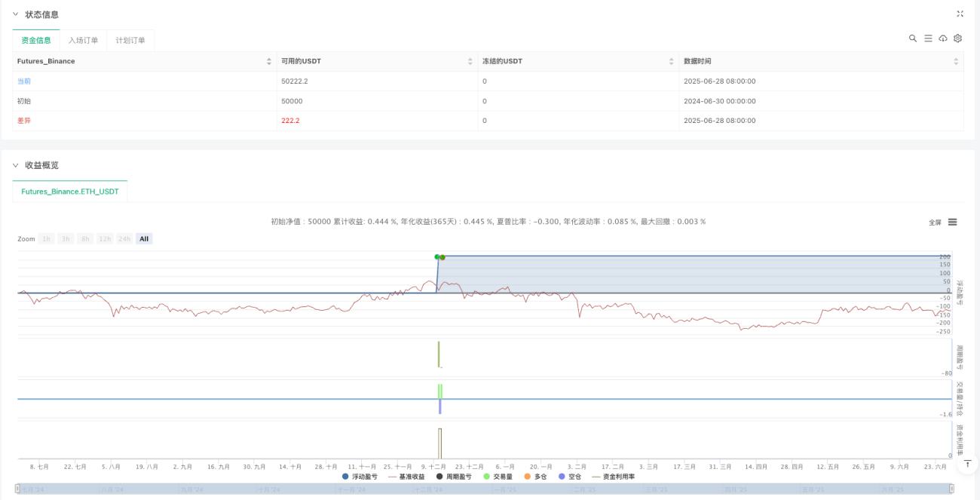Screen dimensions: 980x500
Task: Toggle the 交易量 legend series
Action: (x=498, y=477)
